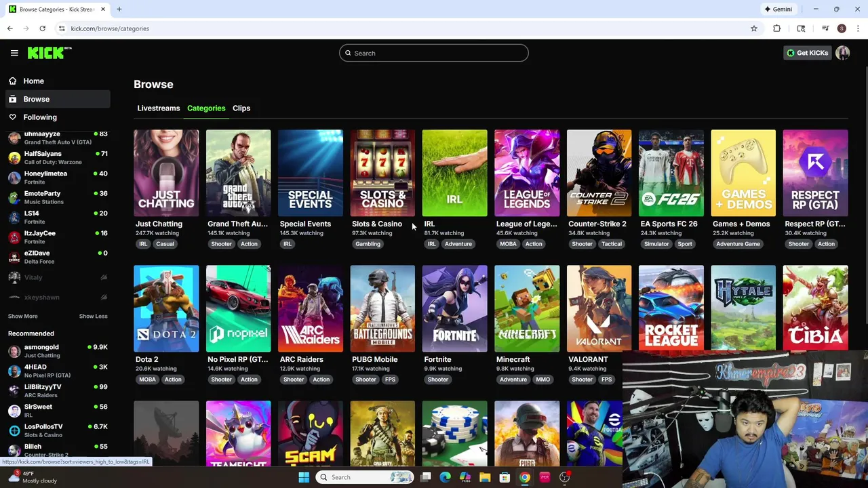Viewport: 868px width, 488px height.
Task: Open Slots & Casino category thumbnail
Action: (382, 173)
